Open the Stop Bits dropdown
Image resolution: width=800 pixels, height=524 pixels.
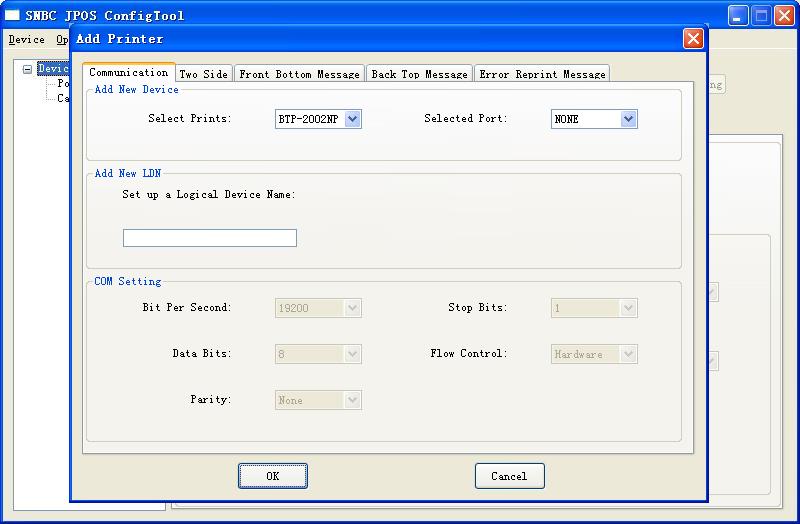(x=594, y=308)
